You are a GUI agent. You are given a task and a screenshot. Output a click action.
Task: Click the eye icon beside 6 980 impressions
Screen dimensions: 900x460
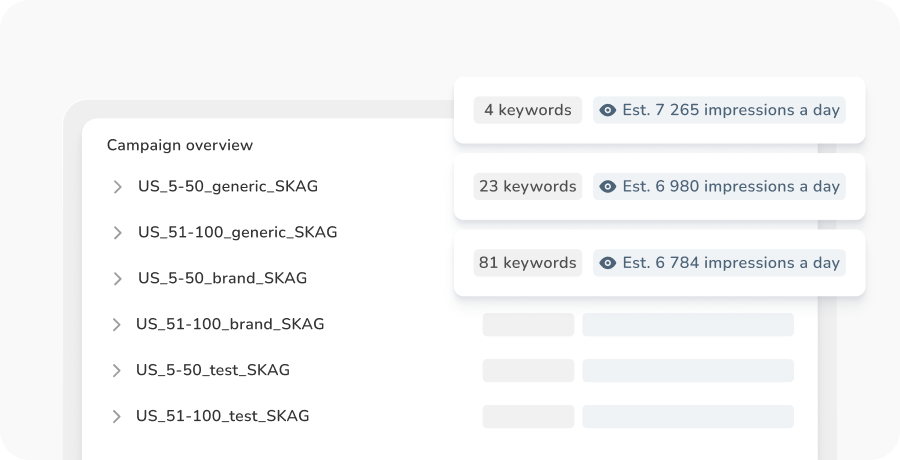point(607,186)
